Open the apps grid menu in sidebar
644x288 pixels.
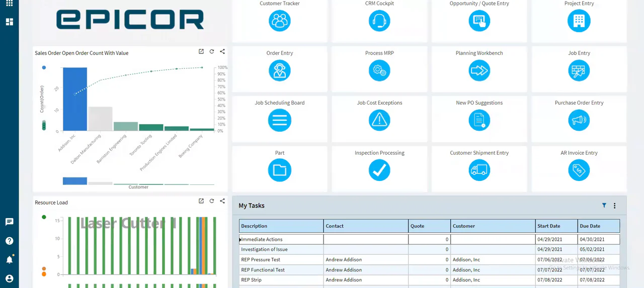pyautogui.click(x=9, y=4)
